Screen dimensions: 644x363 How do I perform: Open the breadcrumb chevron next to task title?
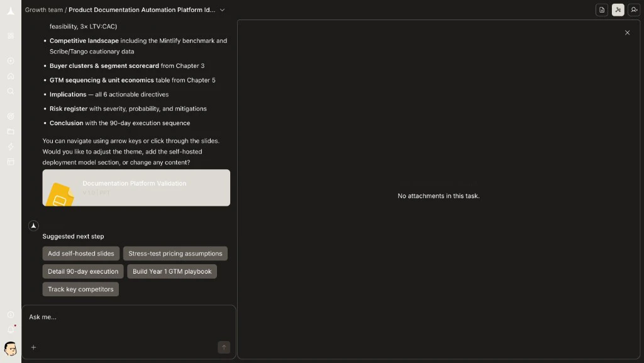pyautogui.click(x=221, y=10)
